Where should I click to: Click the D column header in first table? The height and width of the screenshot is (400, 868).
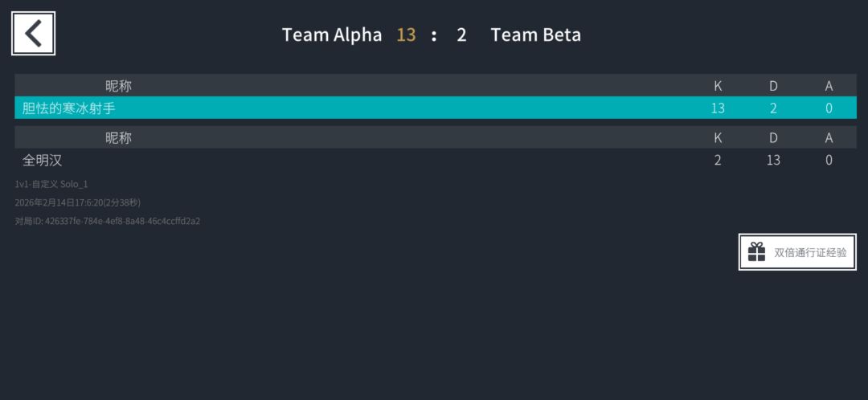tap(773, 85)
